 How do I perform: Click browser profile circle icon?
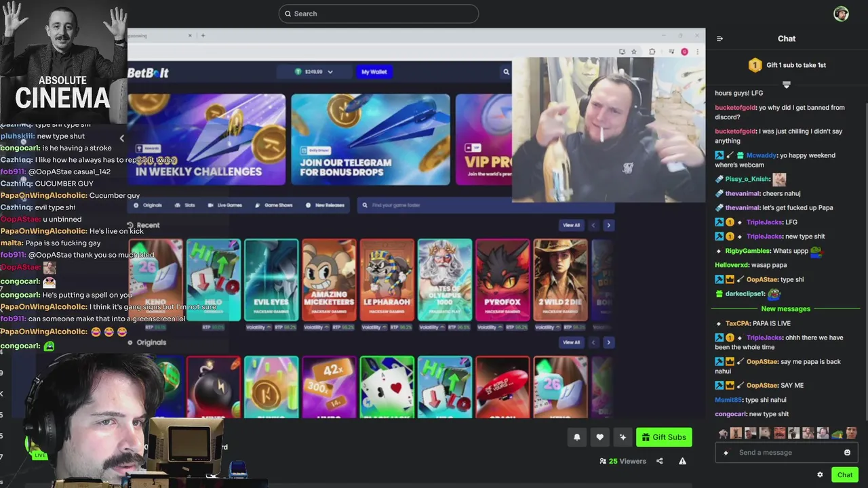[x=684, y=52]
